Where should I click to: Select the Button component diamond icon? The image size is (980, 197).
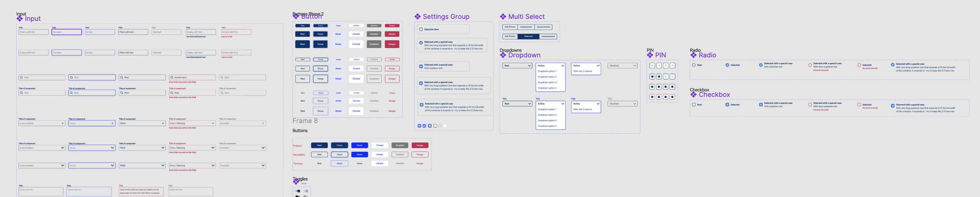pyautogui.click(x=296, y=16)
